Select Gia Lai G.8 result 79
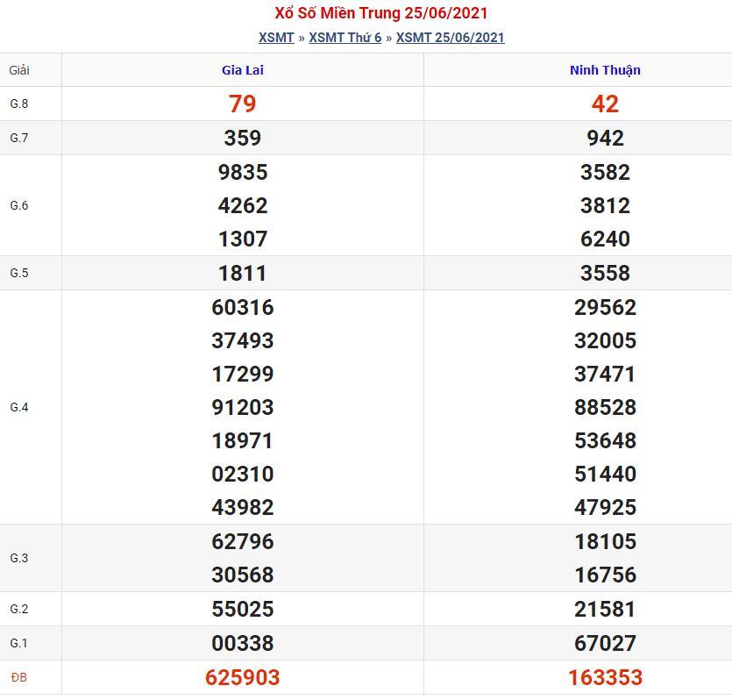 coord(242,104)
